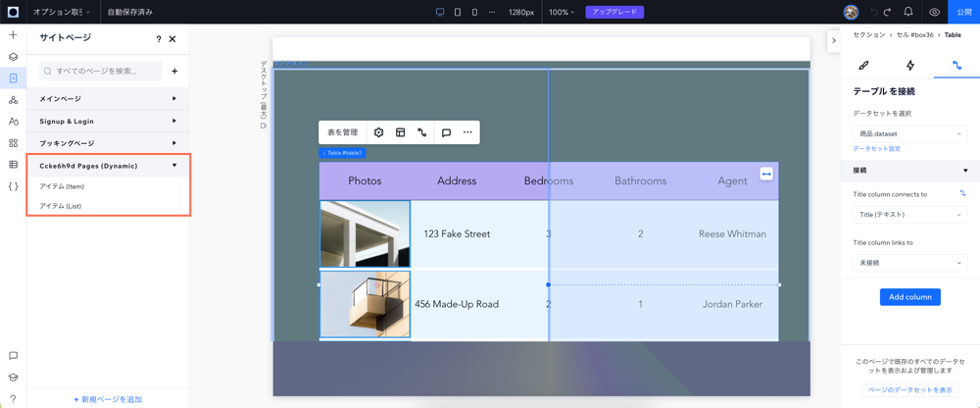The image size is (980, 408).
Task: Open the Pages panel icon
Action: [x=13, y=78]
